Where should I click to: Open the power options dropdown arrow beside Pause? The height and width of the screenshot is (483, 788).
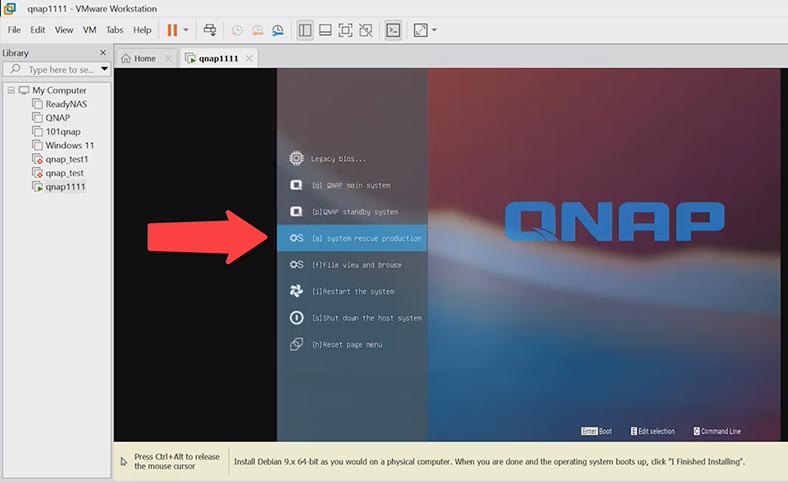186,30
